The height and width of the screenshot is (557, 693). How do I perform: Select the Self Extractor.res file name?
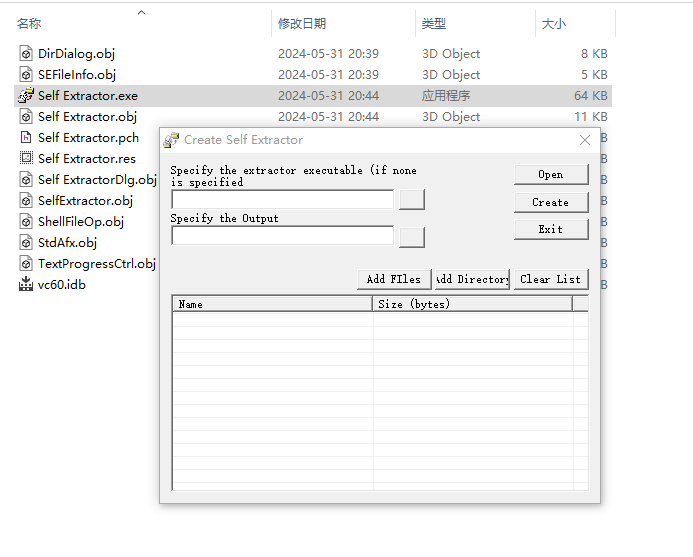pyautogui.click(x=87, y=159)
